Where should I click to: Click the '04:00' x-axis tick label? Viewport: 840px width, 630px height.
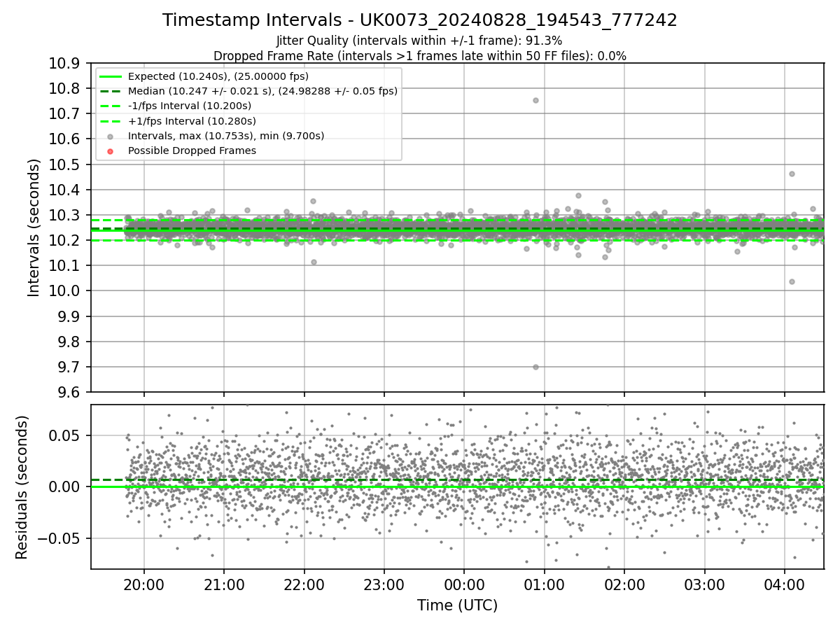point(784,584)
